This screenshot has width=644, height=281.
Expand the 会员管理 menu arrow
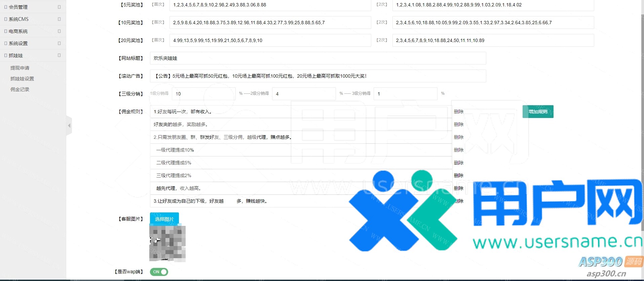point(59,7)
